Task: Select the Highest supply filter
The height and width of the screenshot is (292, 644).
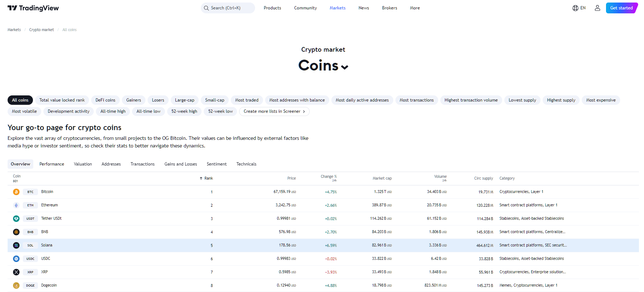Action: pyautogui.click(x=561, y=100)
